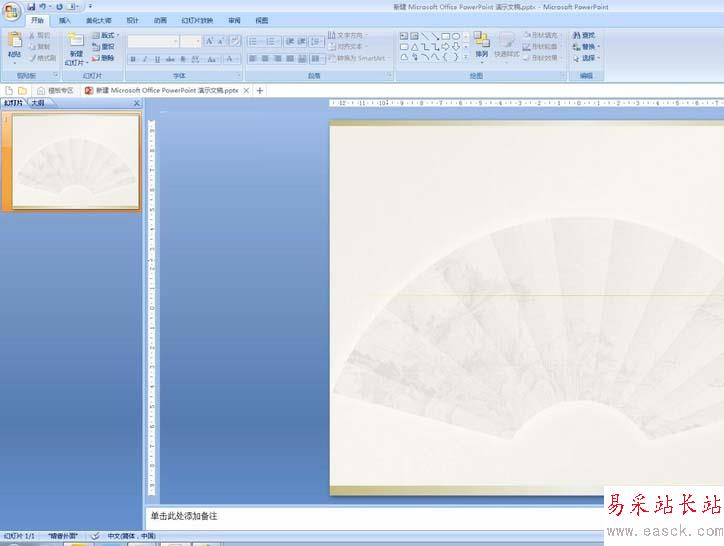The width and height of the screenshot is (724, 546).
Task: Expand the shapes gallery More arrow
Action: [466, 57]
